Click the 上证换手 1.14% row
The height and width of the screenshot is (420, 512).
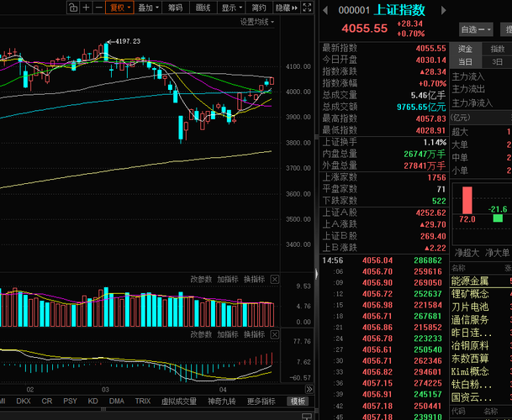click(x=384, y=142)
